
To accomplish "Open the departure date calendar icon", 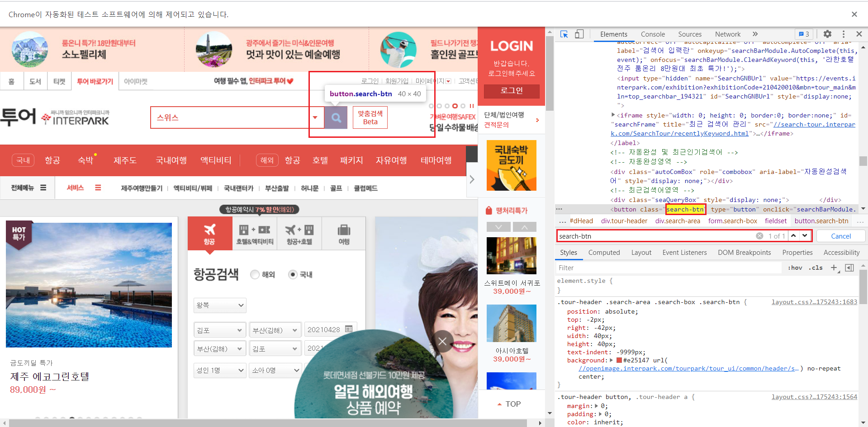I will point(349,329).
